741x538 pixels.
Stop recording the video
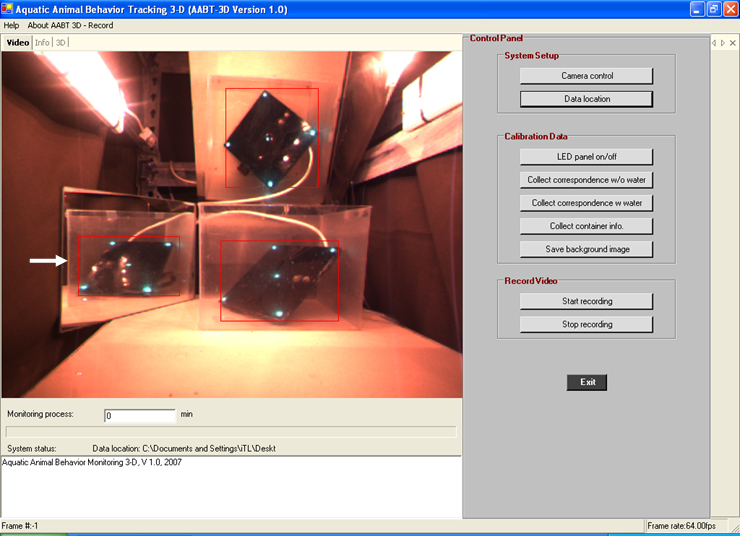(x=586, y=324)
